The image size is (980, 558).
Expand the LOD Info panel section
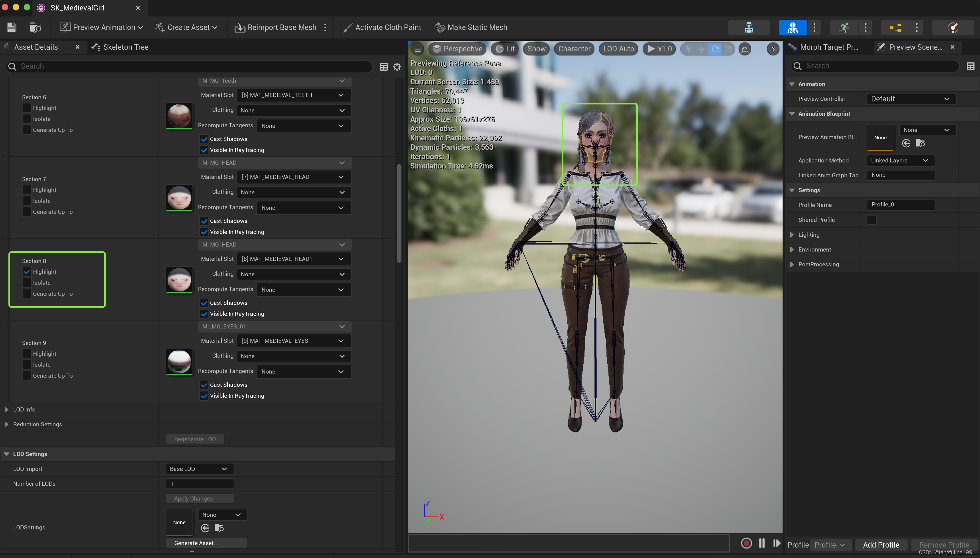[x=6, y=409]
